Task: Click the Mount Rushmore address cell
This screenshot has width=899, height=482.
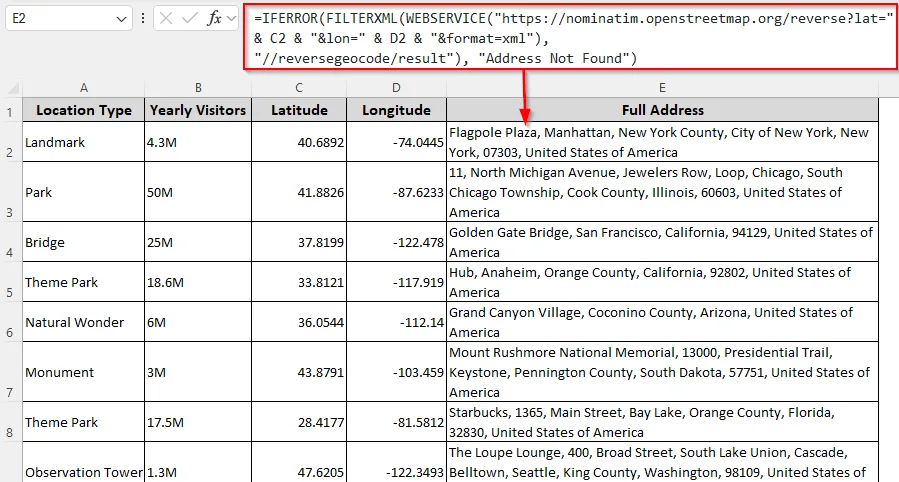Action: [x=662, y=372]
